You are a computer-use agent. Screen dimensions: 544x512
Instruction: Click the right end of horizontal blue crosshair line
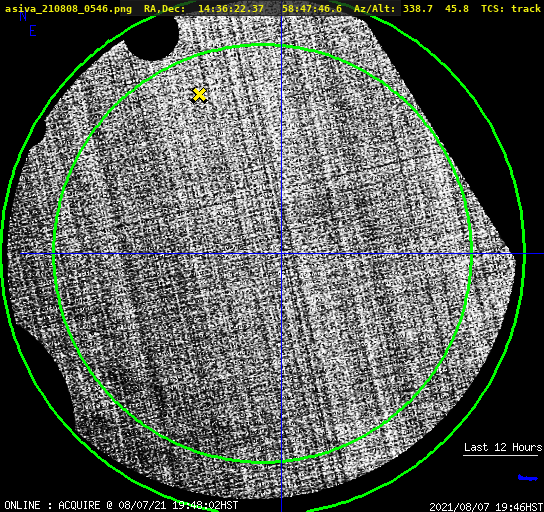(x=541, y=254)
